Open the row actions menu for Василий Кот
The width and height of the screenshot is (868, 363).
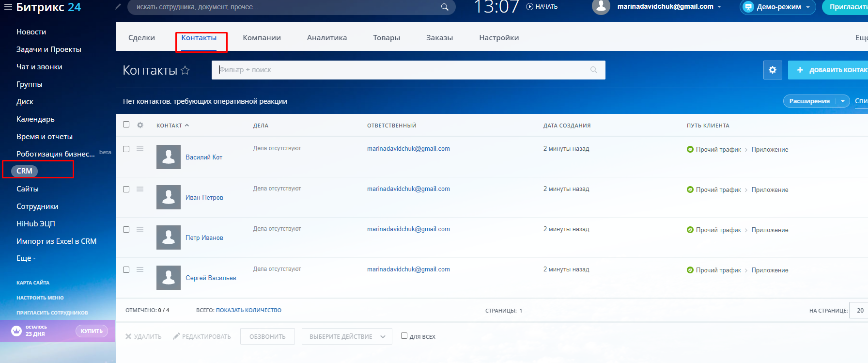click(140, 149)
